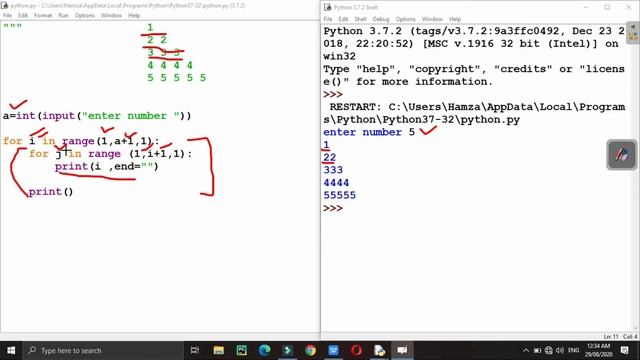Click Shell status bar 'Ln: 11'
The image size is (640, 360).
(611, 336)
